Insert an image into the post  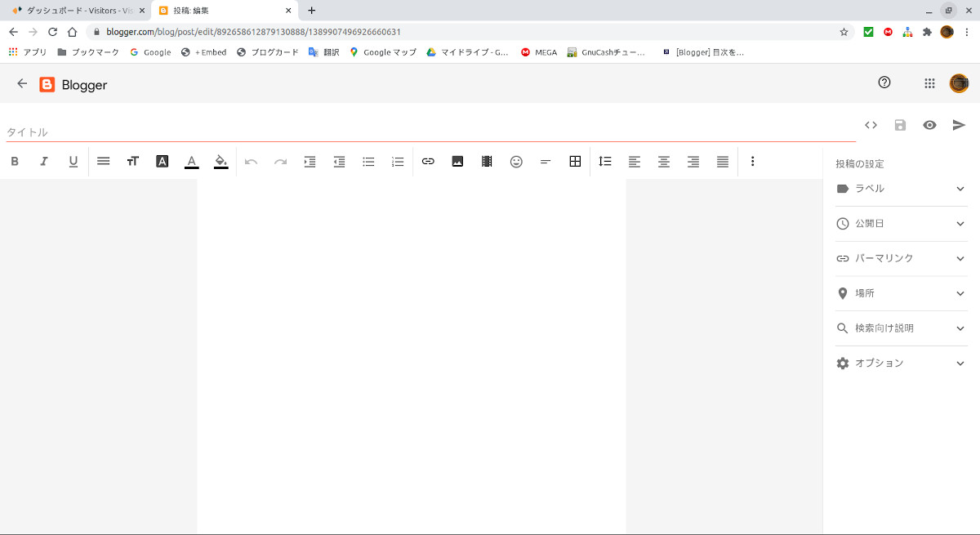tap(457, 162)
